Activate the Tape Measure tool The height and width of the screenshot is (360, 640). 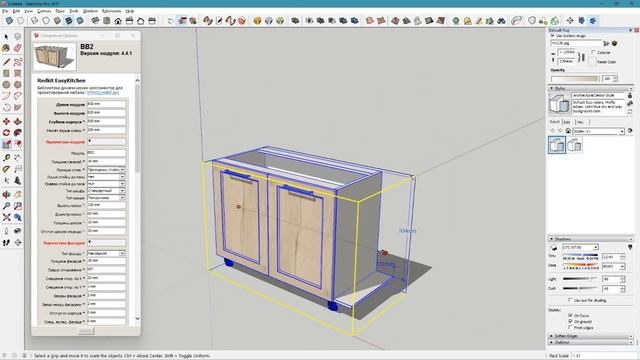point(6,158)
